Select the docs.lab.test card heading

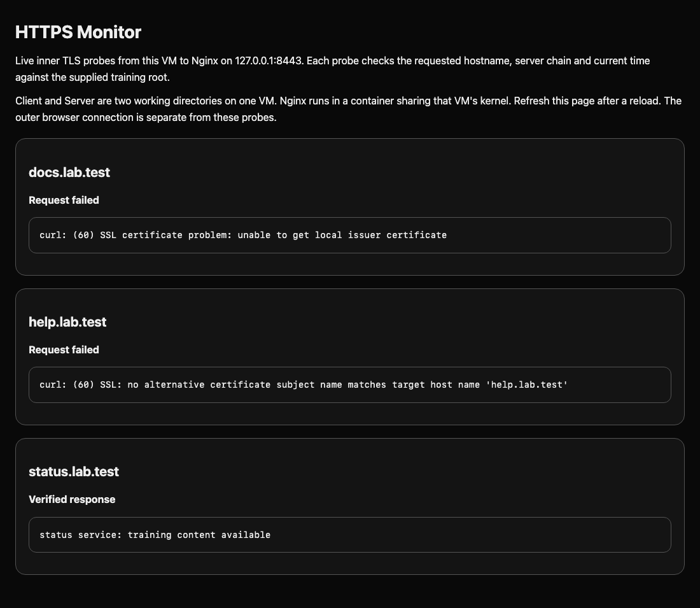coord(69,173)
